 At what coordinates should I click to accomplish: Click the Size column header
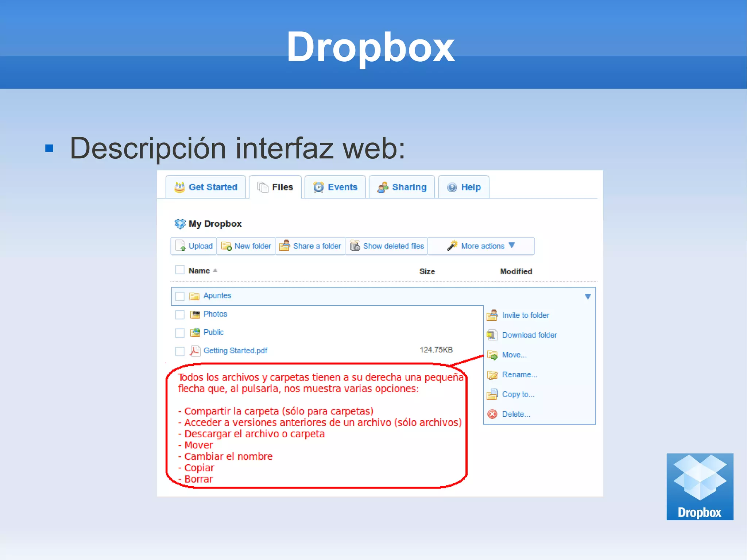(427, 271)
